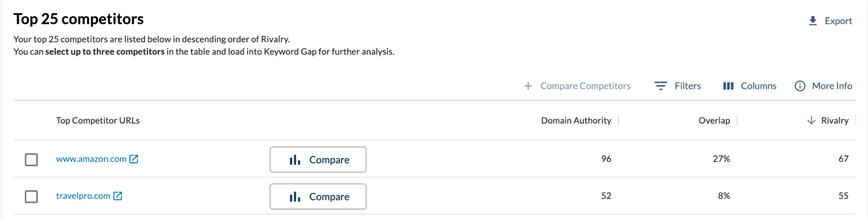Sort by Overlap column header
The height and width of the screenshot is (219, 868).
[714, 121]
